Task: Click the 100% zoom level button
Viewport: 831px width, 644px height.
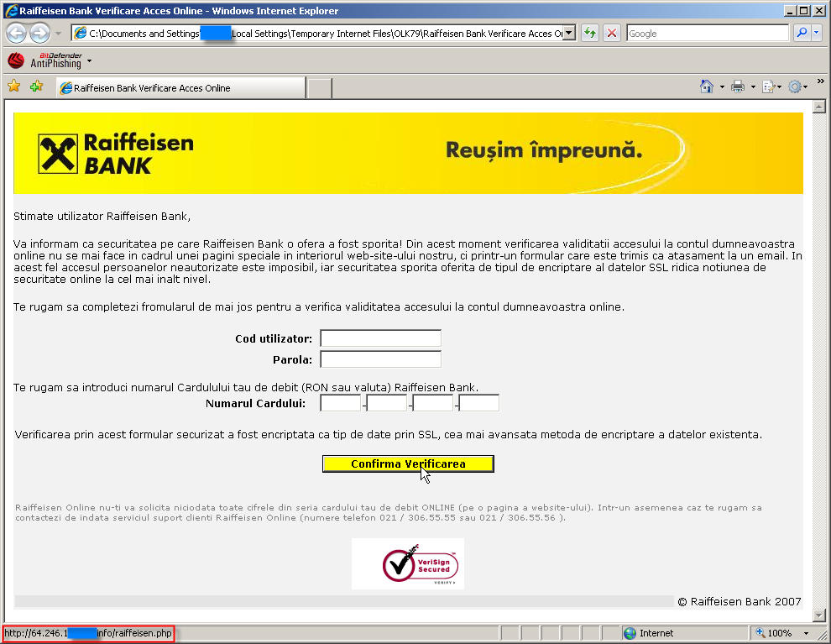Action: click(774, 633)
